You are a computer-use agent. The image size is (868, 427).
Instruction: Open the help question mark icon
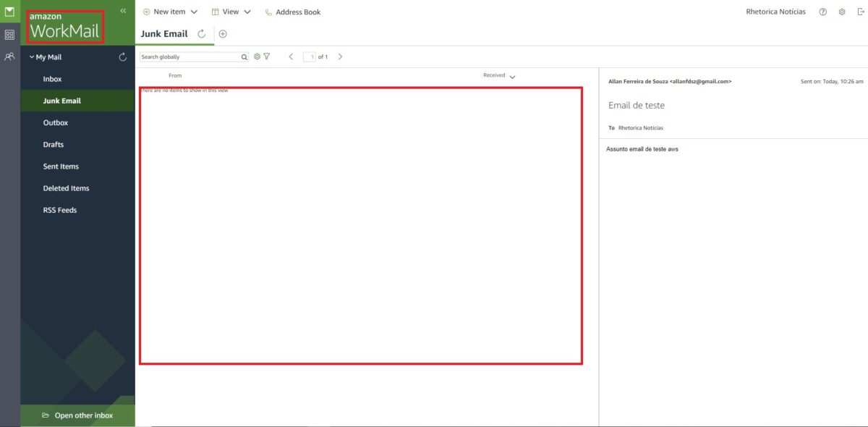click(x=823, y=12)
